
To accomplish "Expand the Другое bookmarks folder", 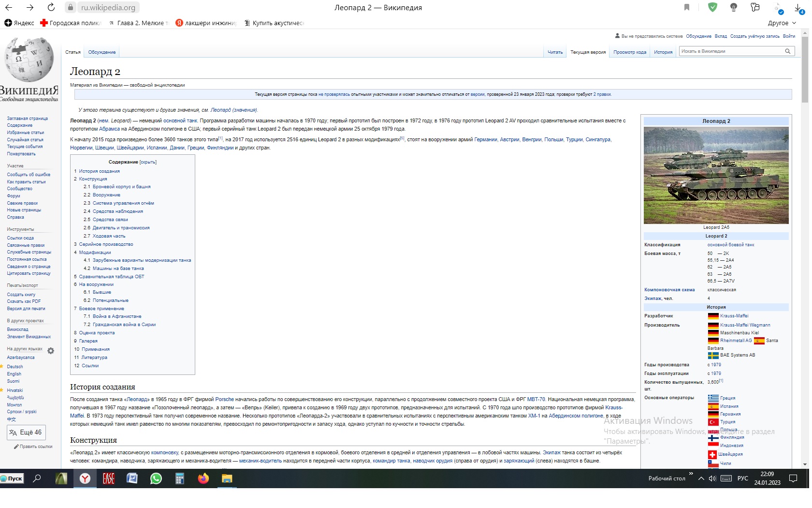I will tap(782, 23).
